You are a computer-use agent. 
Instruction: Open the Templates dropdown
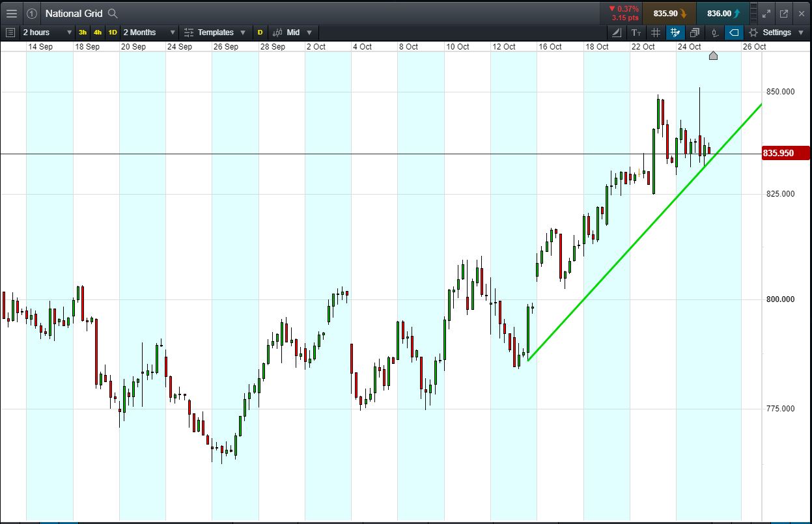coord(215,32)
